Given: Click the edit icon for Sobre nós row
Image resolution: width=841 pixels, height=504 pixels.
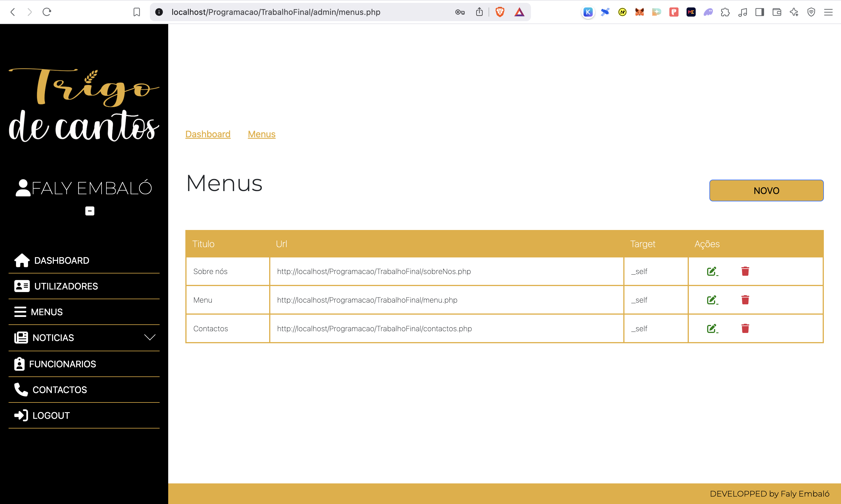Looking at the screenshot, I should point(712,271).
